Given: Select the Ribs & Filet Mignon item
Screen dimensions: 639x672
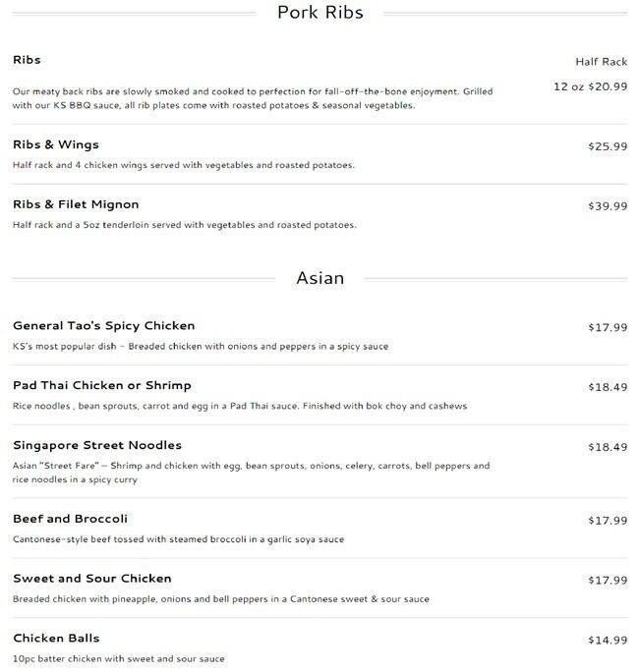Looking at the screenshot, I should point(76,205).
